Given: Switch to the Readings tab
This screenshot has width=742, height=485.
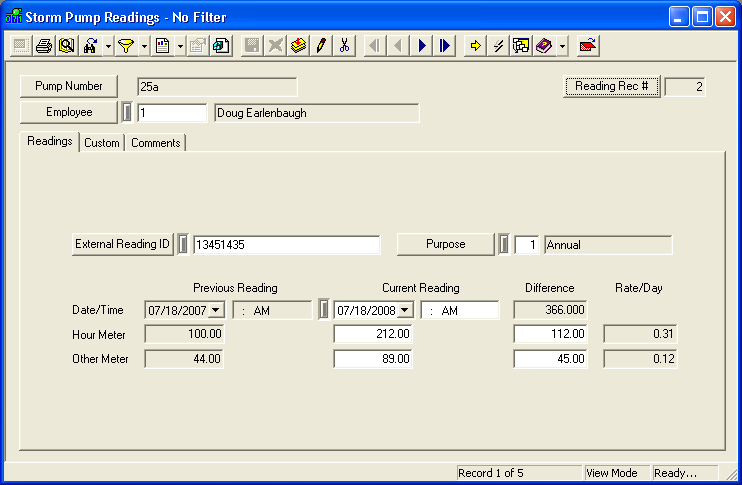Looking at the screenshot, I should pyautogui.click(x=50, y=141).
